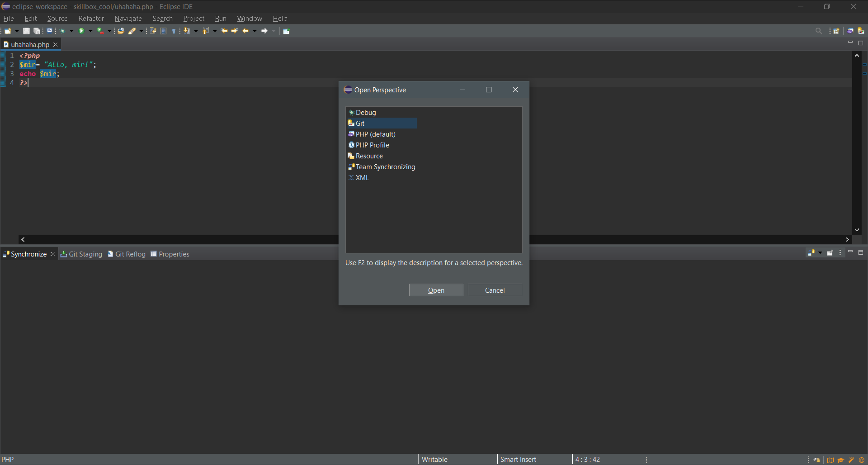Image resolution: width=868 pixels, height=465 pixels.
Task: Open the Window menu
Action: tap(249, 19)
